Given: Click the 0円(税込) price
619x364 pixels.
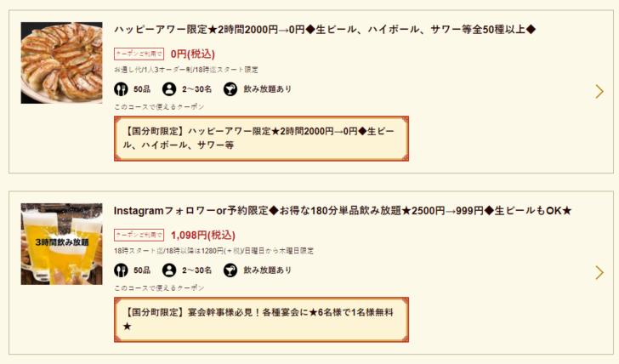Looking at the screenshot, I should point(193,54).
